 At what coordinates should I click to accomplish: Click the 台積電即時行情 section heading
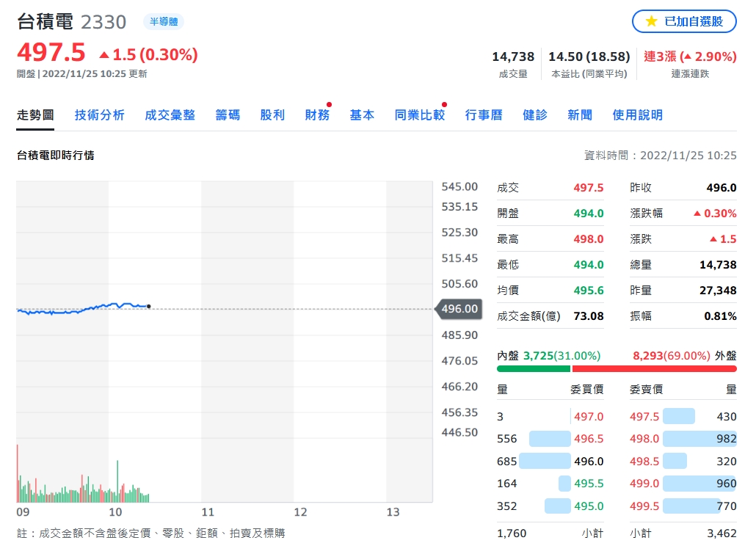pos(56,156)
